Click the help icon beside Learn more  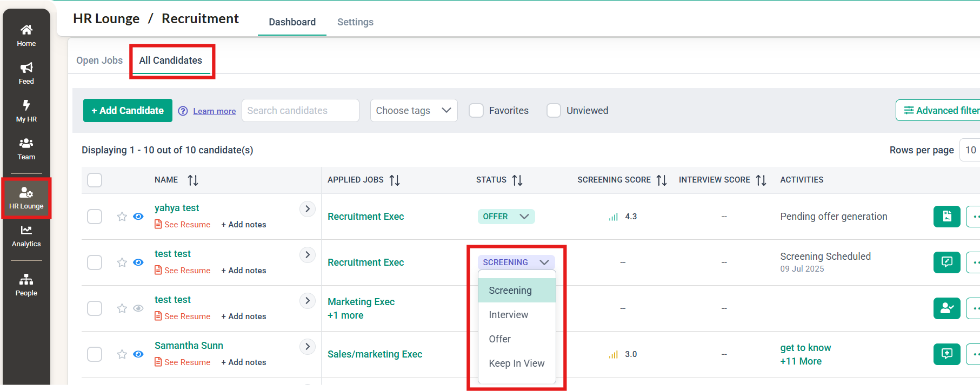tap(183, 111)
